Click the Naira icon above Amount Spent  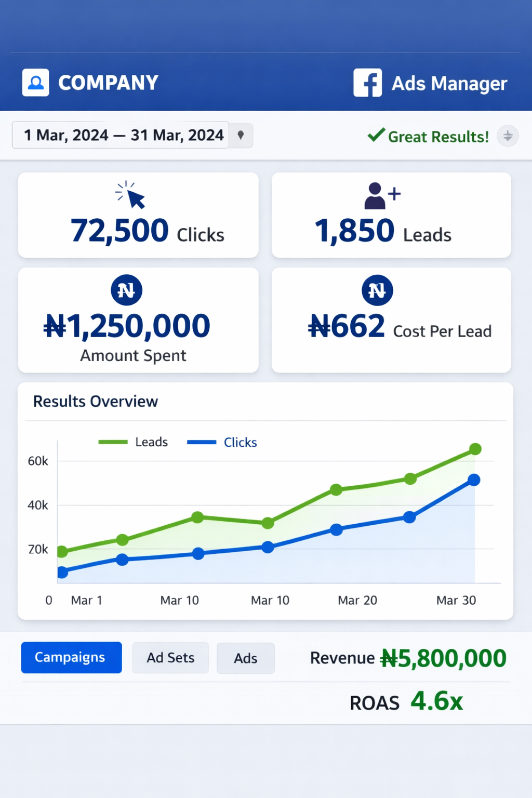click(126, 290)
